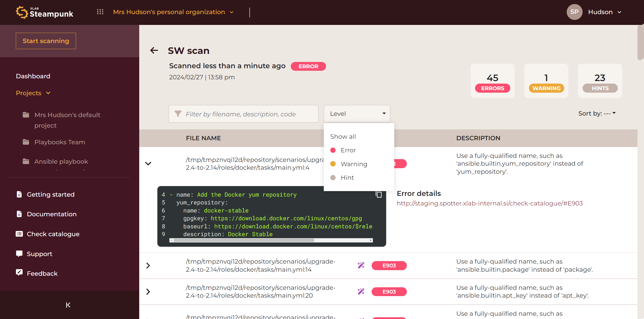Collapse the sidebar with bottom arrow icon
This screenshot has width=644, height=319.
coord(68,305)
